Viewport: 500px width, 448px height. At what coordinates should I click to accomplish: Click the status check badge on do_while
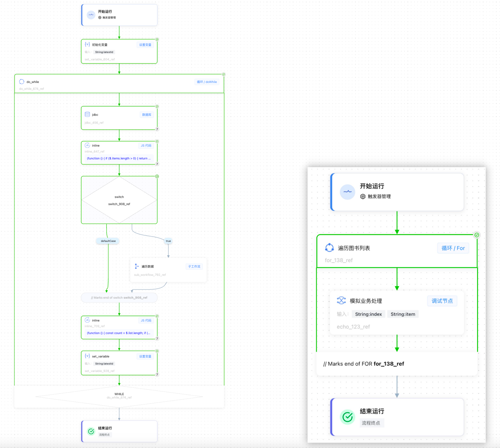tap(223, 74)
